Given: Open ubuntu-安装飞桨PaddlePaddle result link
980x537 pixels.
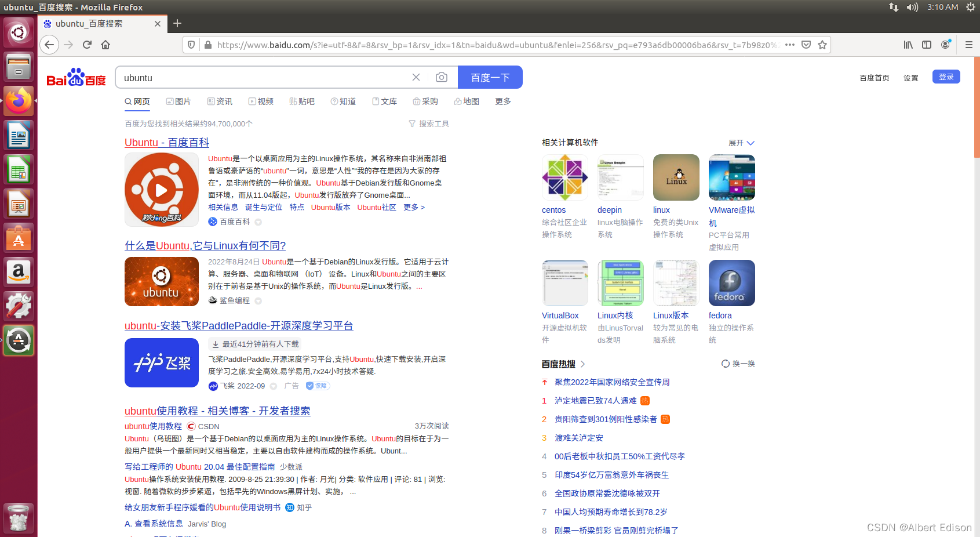Looking at the screenshot, I should (x=239, y=326).
